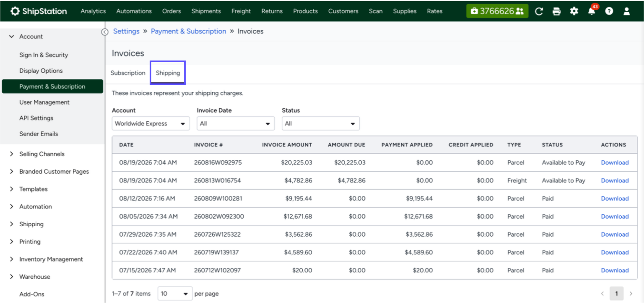This screenshot has width=644, height=303.
Task: Open the Invoice Date filter dropdown
Action: (x=236, y=123)
